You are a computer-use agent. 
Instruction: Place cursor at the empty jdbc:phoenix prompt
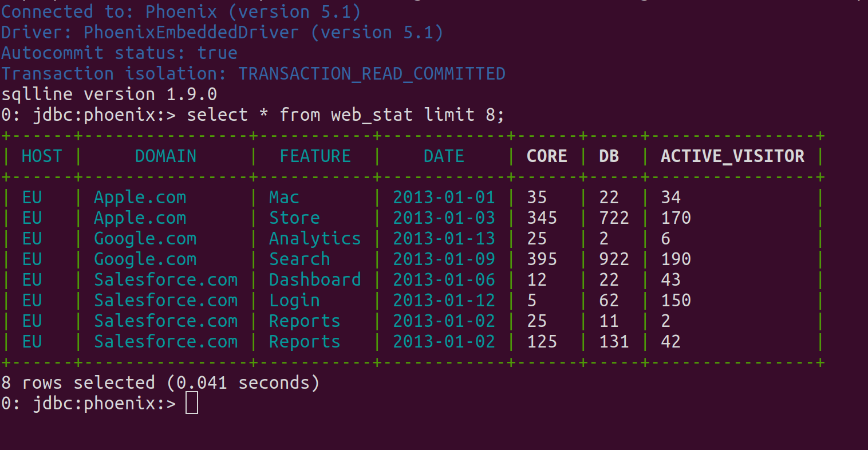pyautogui.click(x=192, y=403)
